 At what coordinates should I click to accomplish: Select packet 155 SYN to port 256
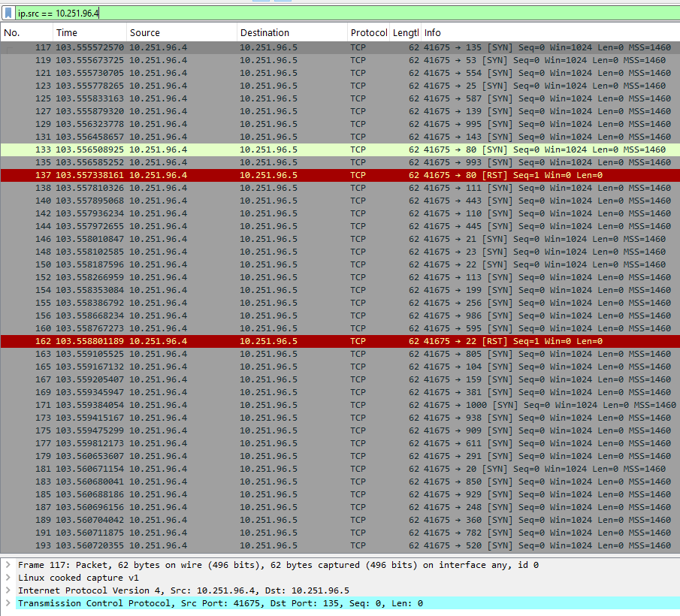(340, 303)
